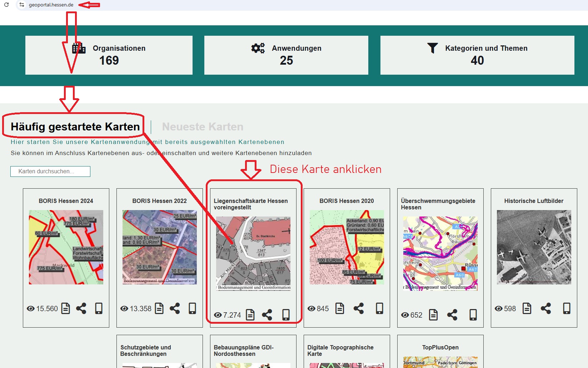The image size is (588, 368).
Task: Click the BORIS Hessen 2024 title
Action: point(66,201)
